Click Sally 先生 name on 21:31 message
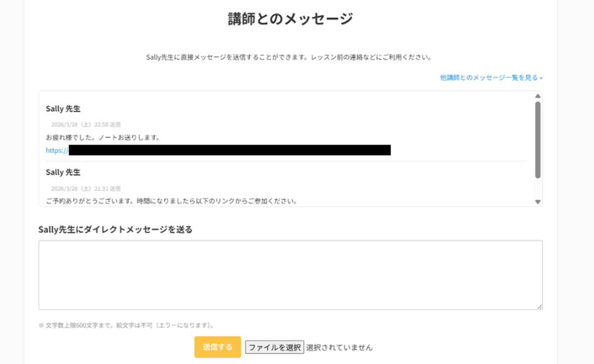Image resolution: width=594 pixels, height=364 pixels. click(x=63, y=172)
